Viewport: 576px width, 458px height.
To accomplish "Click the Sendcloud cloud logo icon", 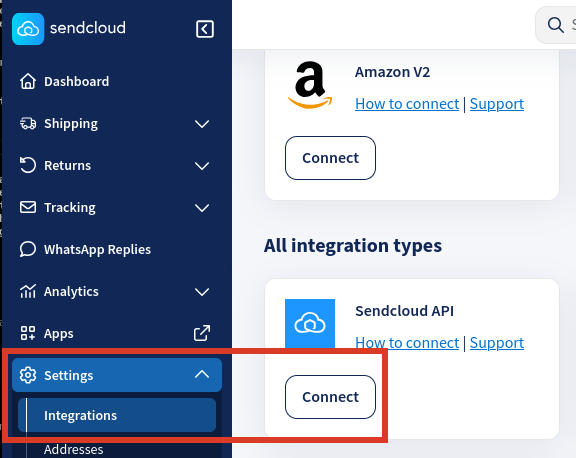I will click(x=28, y=29).
